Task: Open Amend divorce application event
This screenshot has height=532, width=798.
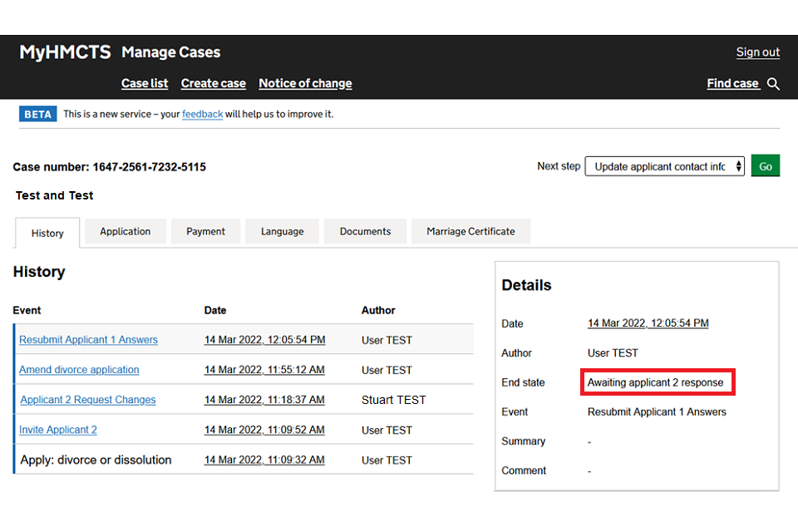Action: pyautogui.click(x=79, y=370)
